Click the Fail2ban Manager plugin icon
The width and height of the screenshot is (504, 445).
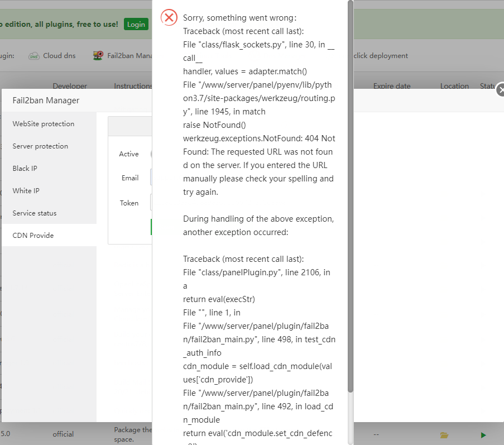pos(98,56)
